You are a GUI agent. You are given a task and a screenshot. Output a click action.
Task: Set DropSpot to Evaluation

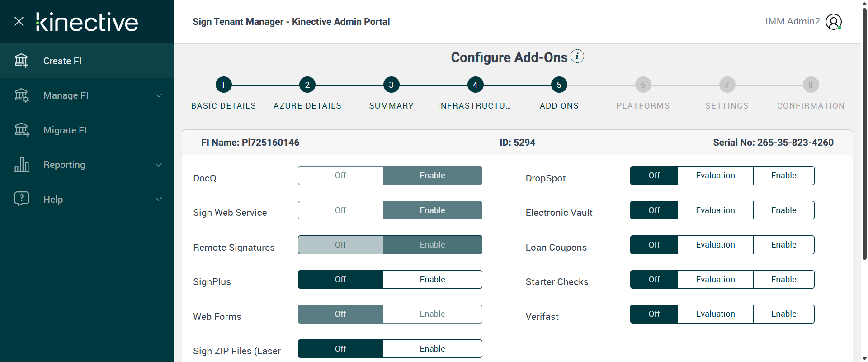tap(715, 176)
